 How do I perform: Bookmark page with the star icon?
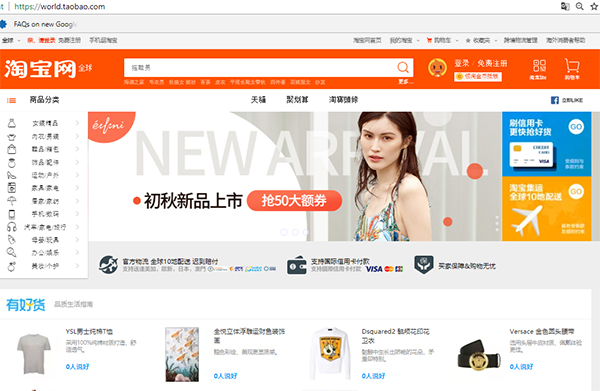[x=595, y=6]
